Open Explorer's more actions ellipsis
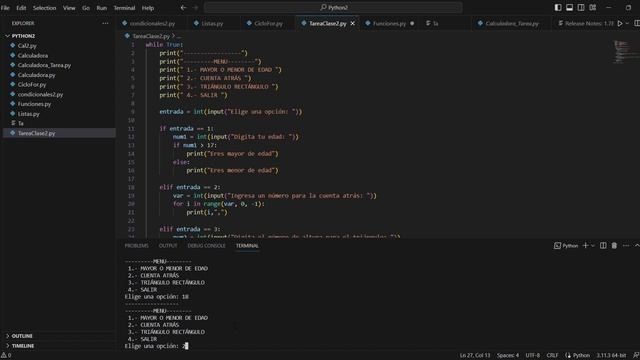The height and width of the screenshot is (360, 640). (105, 23)
